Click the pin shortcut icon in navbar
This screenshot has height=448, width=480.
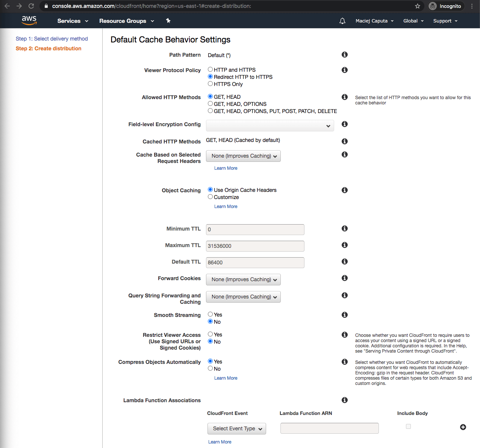tap(168, 21)
